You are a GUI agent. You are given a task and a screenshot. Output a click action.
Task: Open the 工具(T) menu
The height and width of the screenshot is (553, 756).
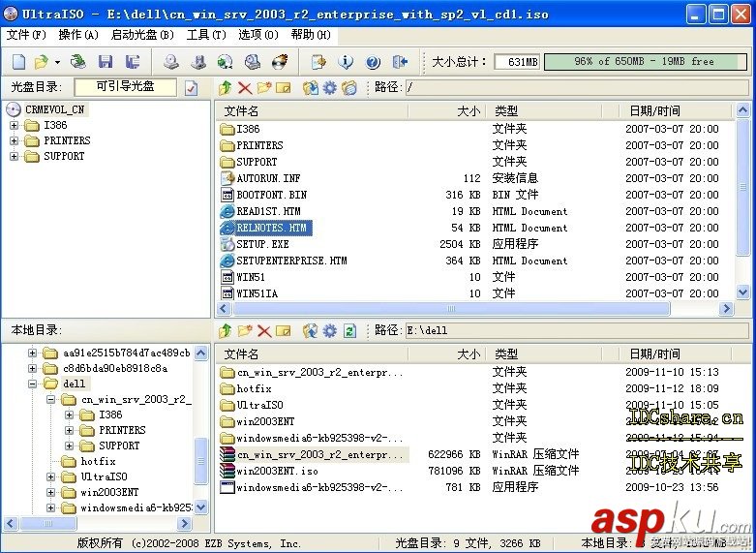pos(206,35)
